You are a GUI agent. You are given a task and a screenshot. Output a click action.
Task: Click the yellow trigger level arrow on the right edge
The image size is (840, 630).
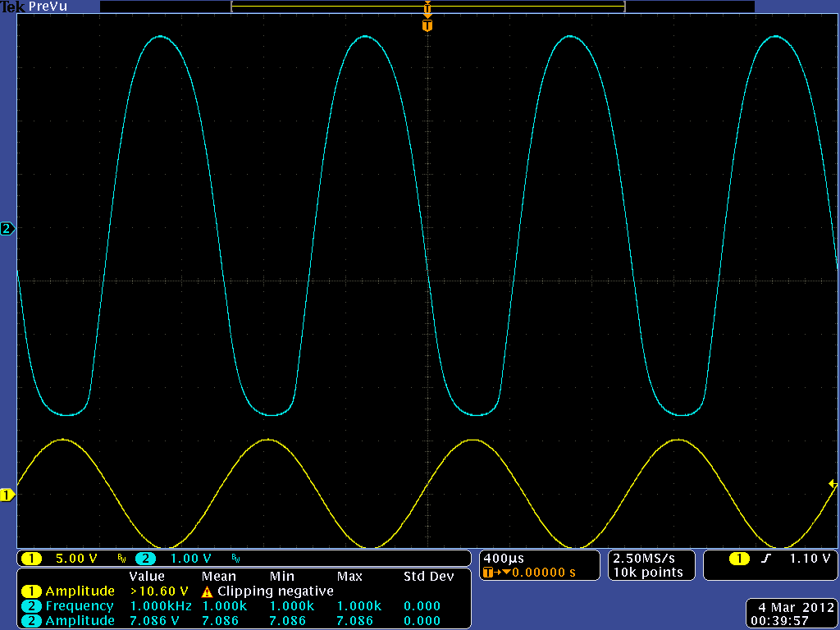833,484
